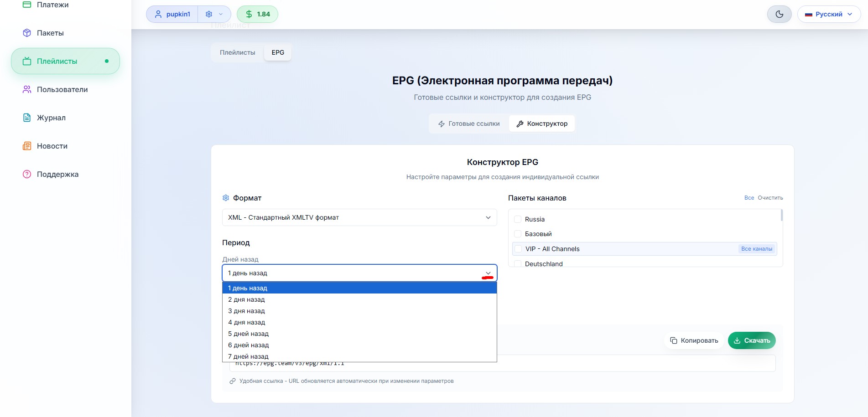Open the Поддержка section
The width and height of the screenshot is (868, 417).
[x=57, y=174]
